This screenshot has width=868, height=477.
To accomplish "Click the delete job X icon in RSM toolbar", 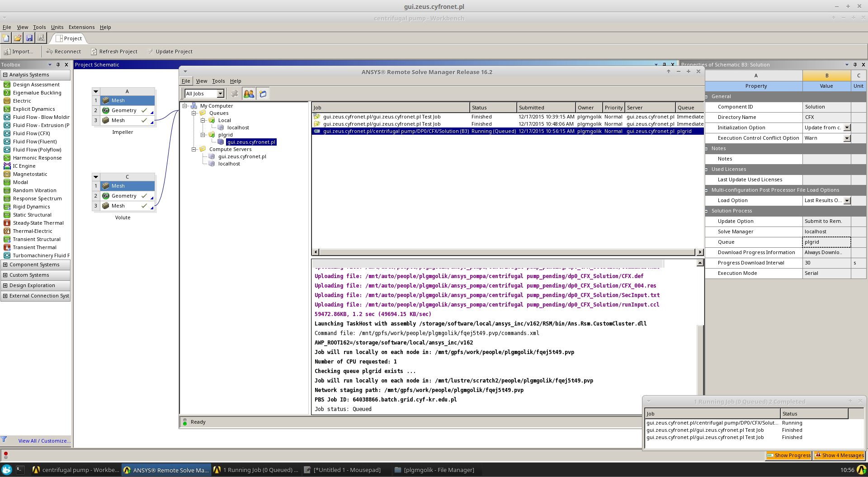I will pos(234,94).
